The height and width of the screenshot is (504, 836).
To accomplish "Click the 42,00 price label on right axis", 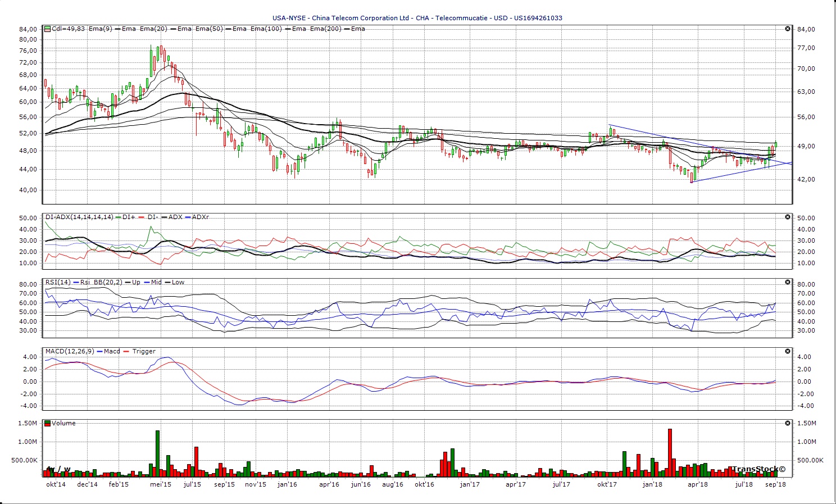I will 806,179.
